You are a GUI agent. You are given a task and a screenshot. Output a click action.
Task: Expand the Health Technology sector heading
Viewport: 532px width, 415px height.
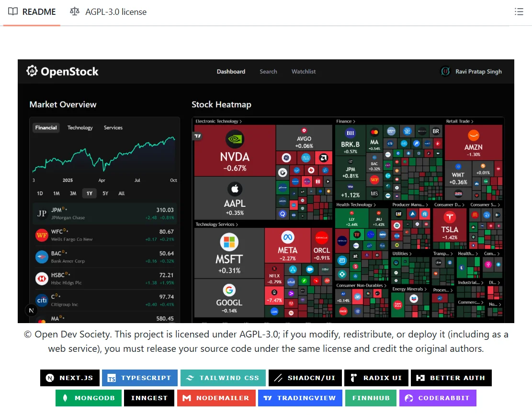356,205
